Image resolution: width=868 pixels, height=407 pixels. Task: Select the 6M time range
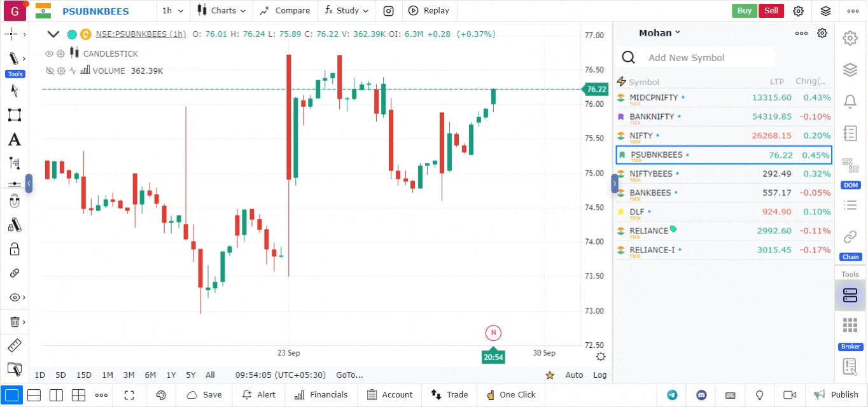pos(150,375)
